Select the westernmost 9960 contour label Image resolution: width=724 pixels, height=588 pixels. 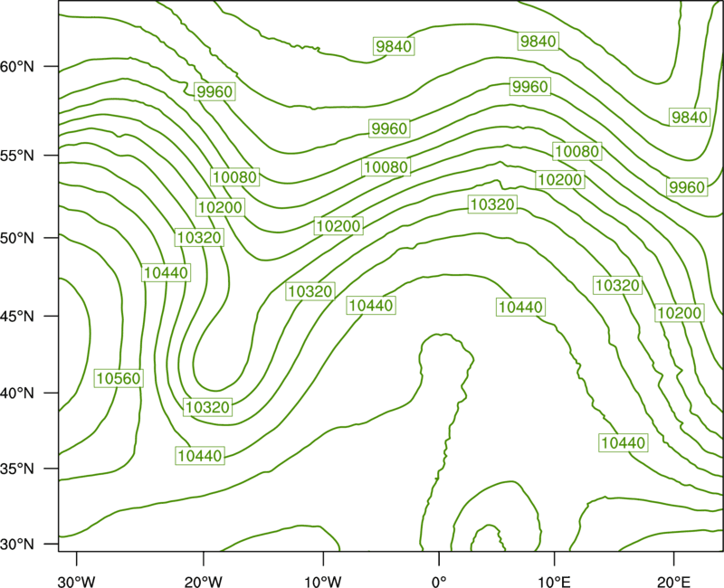214,92
